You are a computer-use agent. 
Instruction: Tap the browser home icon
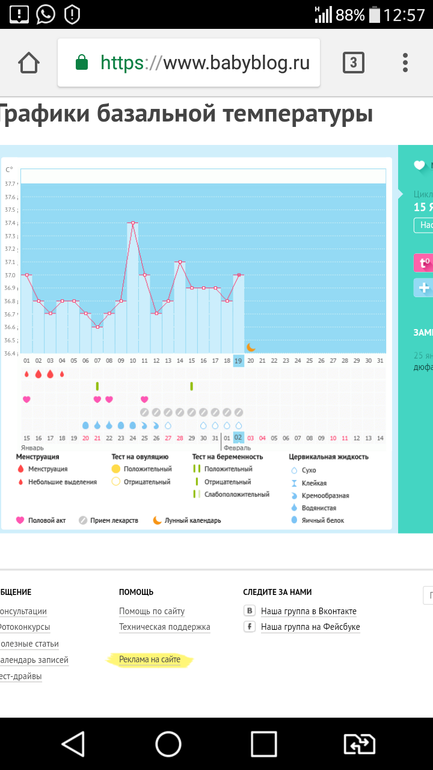[28, 63]
